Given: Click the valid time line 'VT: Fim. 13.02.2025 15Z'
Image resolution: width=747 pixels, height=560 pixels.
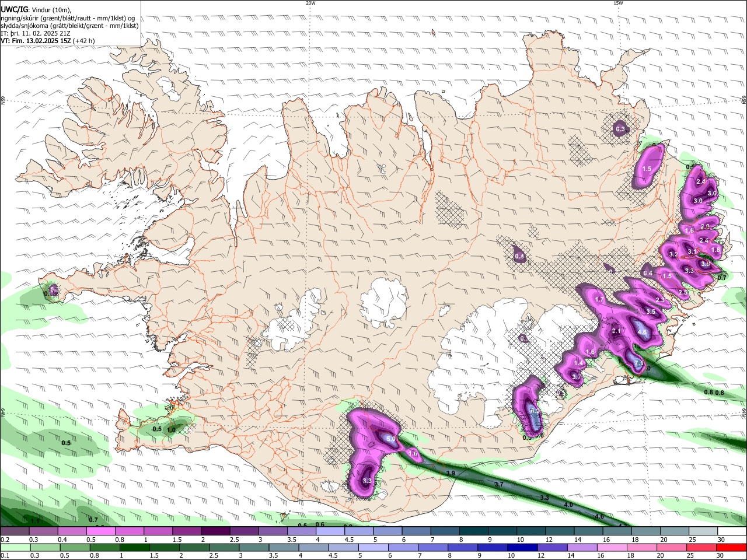Looking at the screenshot, I should [36, 41].
